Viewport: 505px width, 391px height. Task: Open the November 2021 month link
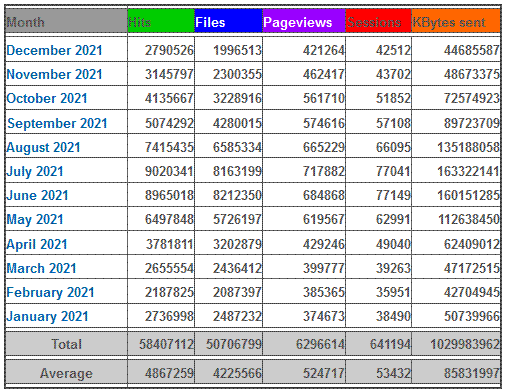(54, 74)
